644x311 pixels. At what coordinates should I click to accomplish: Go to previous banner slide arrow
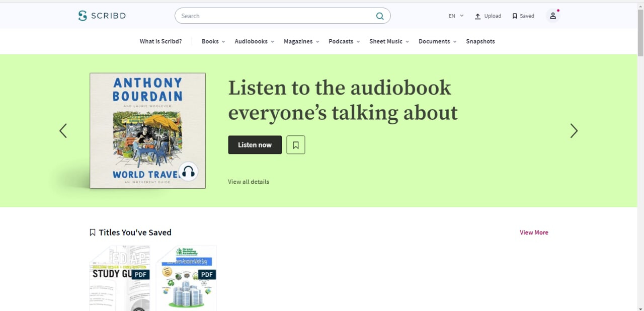(63, 131)
